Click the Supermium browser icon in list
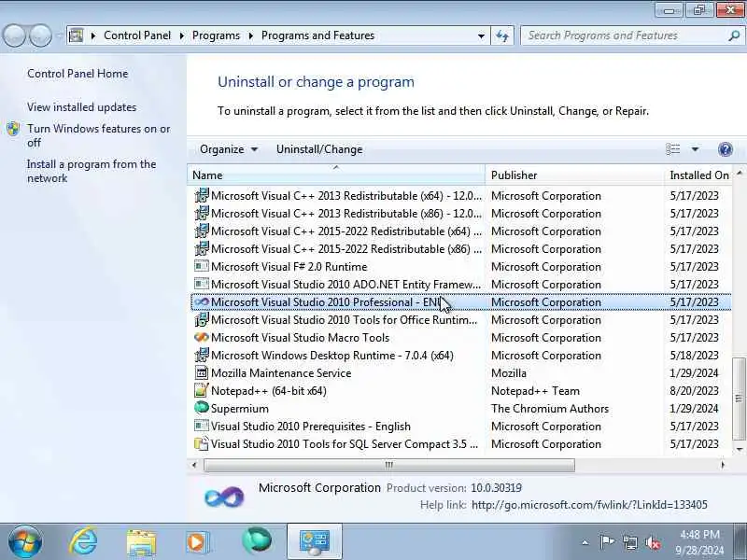Screen dimensions: 747x560 pos(202,408)
